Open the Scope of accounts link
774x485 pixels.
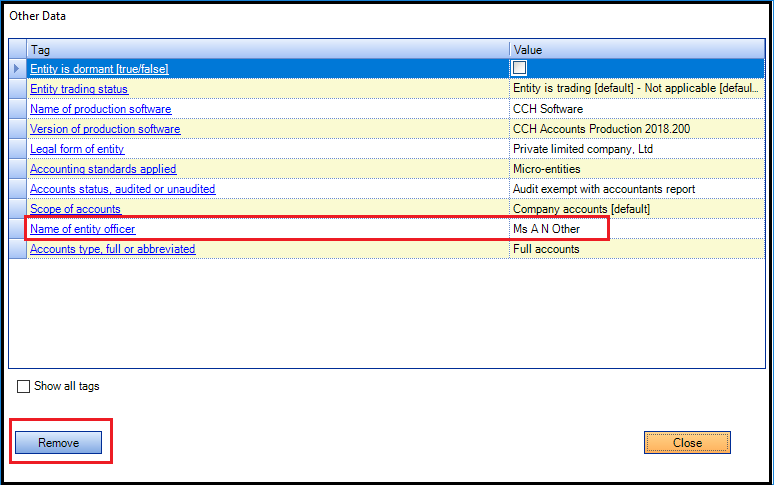point(75,209)
